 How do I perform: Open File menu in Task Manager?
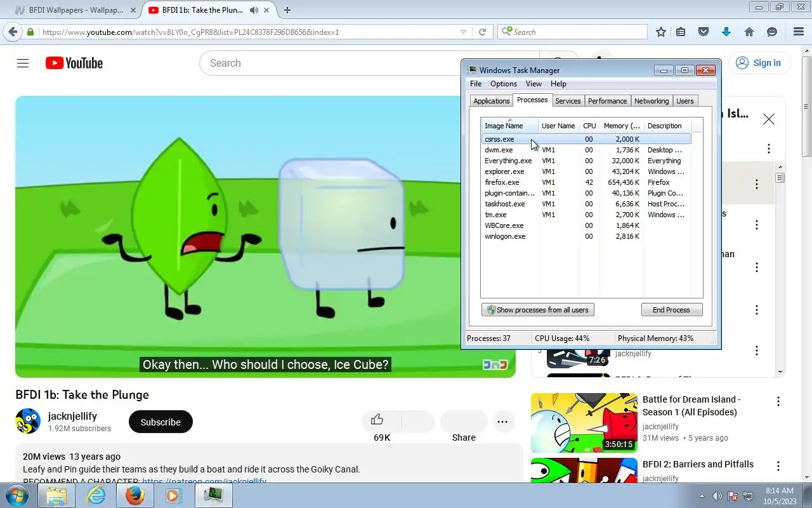click(x=476, y=84)
